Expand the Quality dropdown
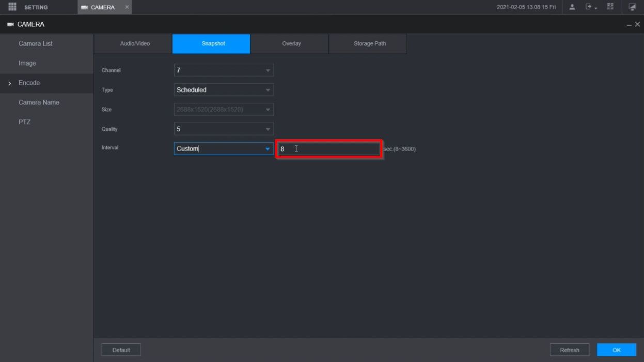Image resolution: width=644 pixels, height=362 pixels. [x=224, y=129]
